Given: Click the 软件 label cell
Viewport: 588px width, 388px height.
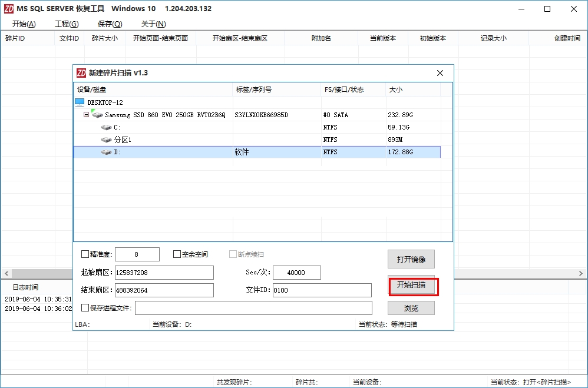Looking at the screenshot, I should (242, 152).
